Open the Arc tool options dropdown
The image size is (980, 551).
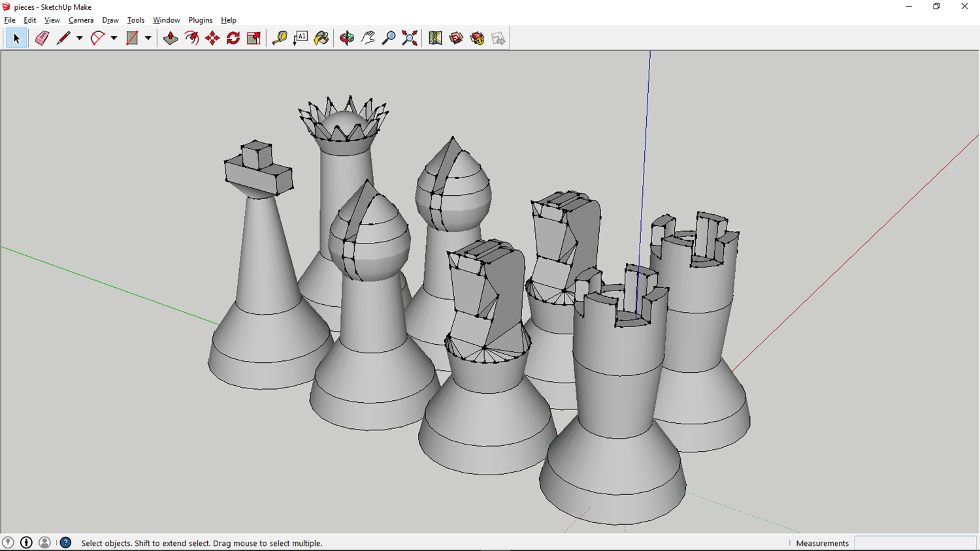pyautogui.click(x=112, y=38)
